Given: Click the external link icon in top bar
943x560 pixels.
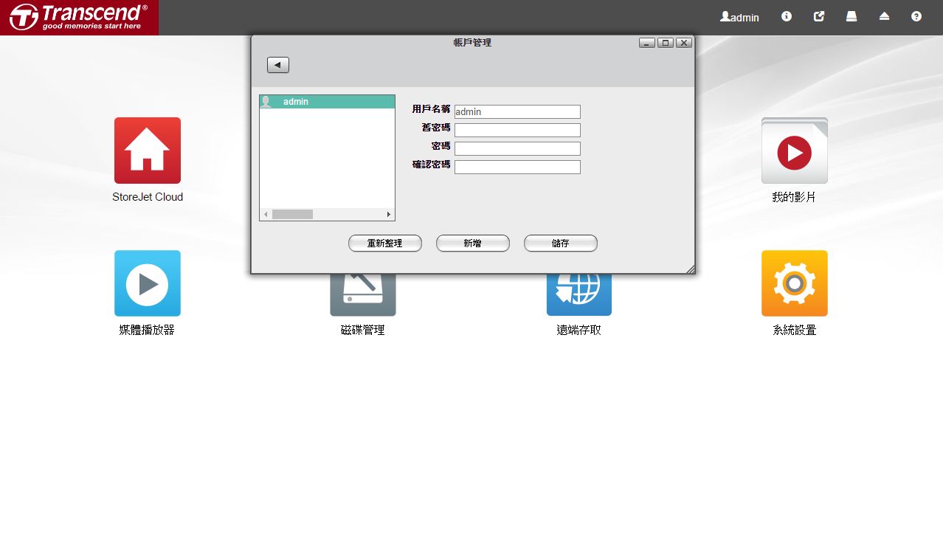Looking at the screenshot, I should click(819, 16).
